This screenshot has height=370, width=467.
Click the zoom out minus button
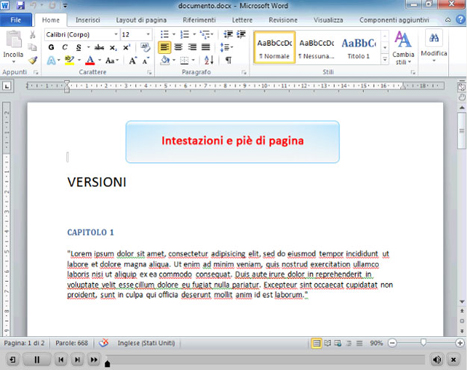393,343
